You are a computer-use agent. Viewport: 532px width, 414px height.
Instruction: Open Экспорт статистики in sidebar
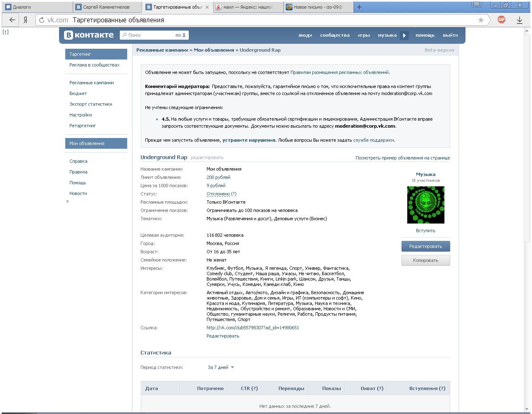point(91,104)
